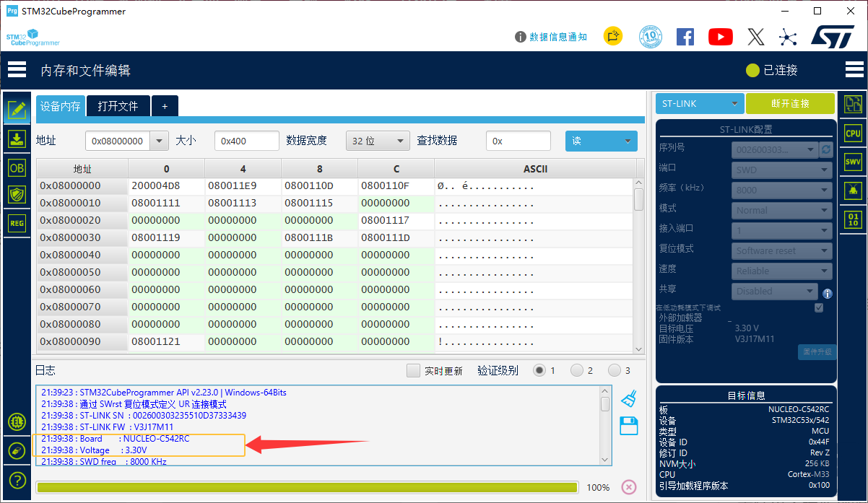The image size is (868, 503).
Task: Click the 固件升级 firmware upgrade button
Action: click(x=817, y=352)
